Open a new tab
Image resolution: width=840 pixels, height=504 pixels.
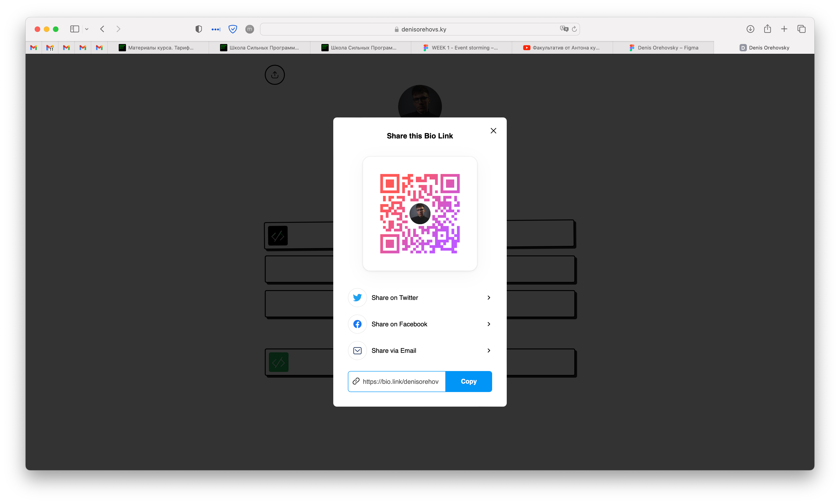tap(784, 29)
